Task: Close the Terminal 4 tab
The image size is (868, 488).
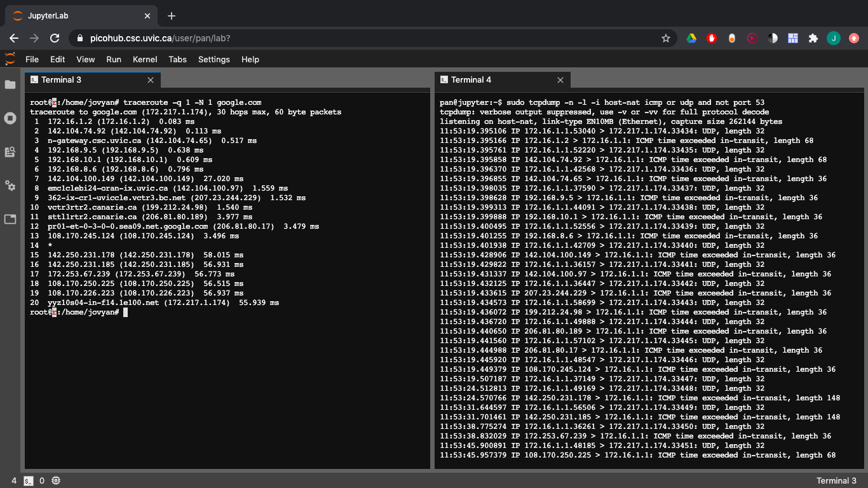Action: click(x=560, y=80)
